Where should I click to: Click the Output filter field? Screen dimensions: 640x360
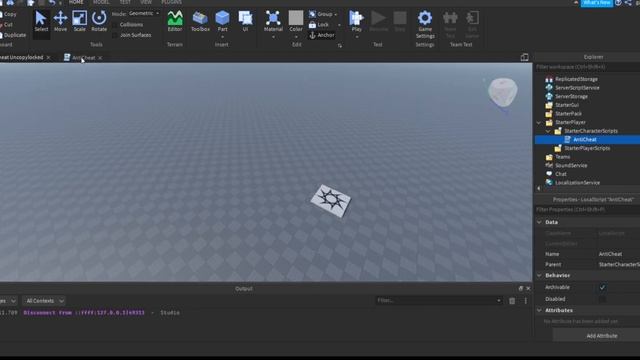click(439, 301)
